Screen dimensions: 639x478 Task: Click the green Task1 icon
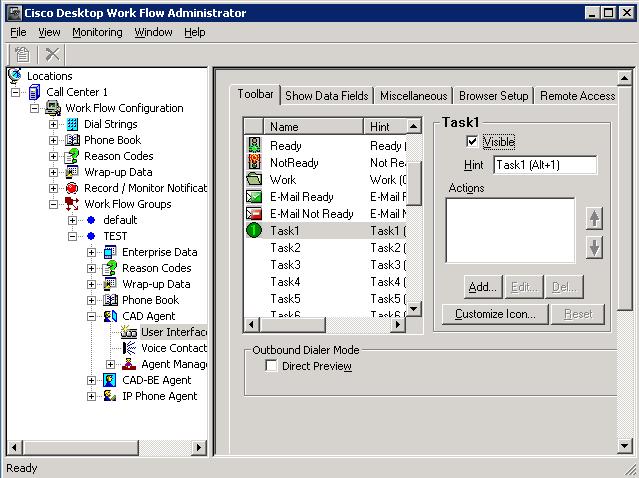pos(254,230)
